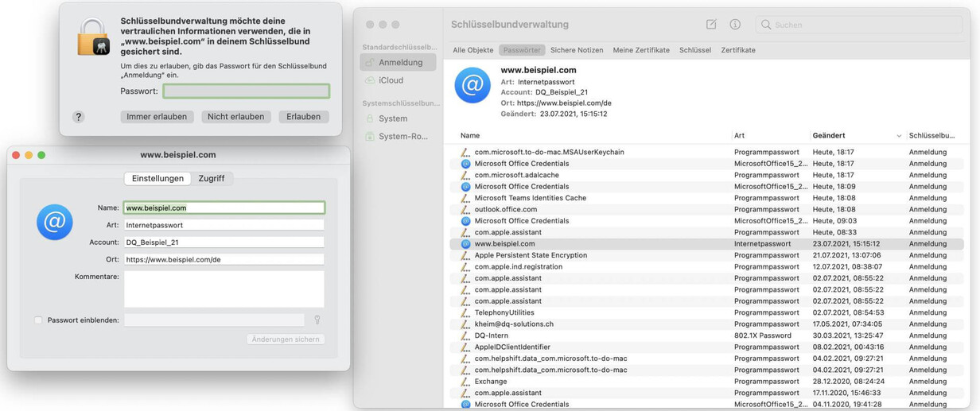Click the Erlauben button
Image resolution: width=980 pixels, height=411 pixels.
tap(303, 117)
